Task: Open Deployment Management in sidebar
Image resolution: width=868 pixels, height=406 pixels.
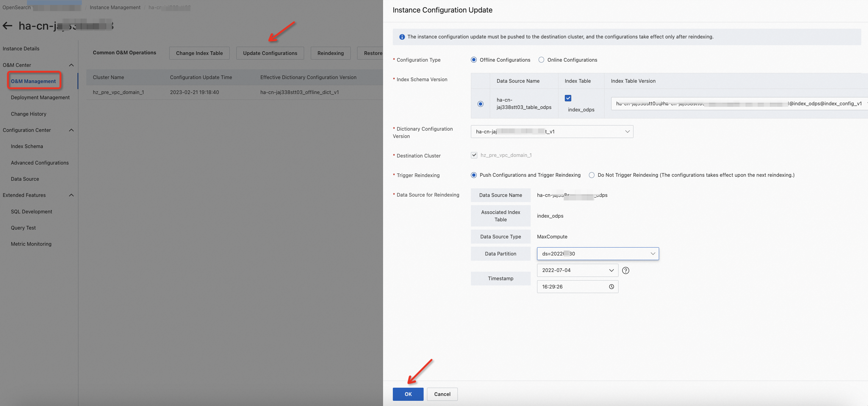Action: [x=40, y=97]
